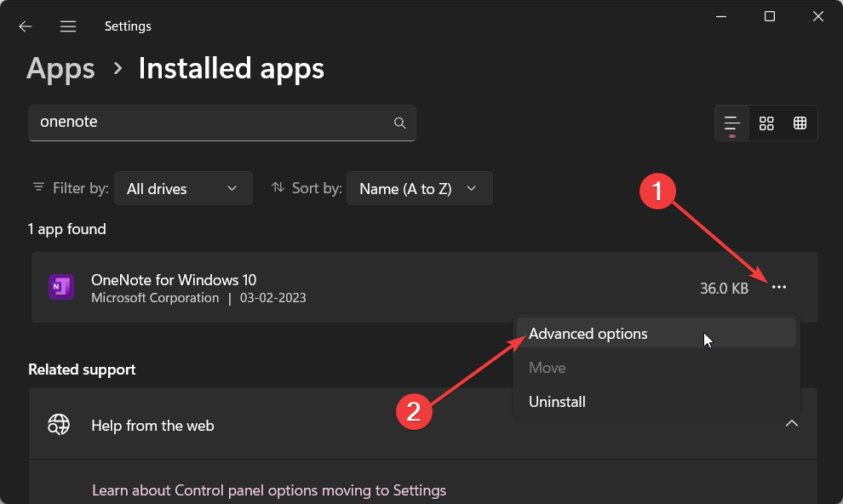Click the search magnifier icon
This screenshot has height=504, width=843.
tap(399, 123)
